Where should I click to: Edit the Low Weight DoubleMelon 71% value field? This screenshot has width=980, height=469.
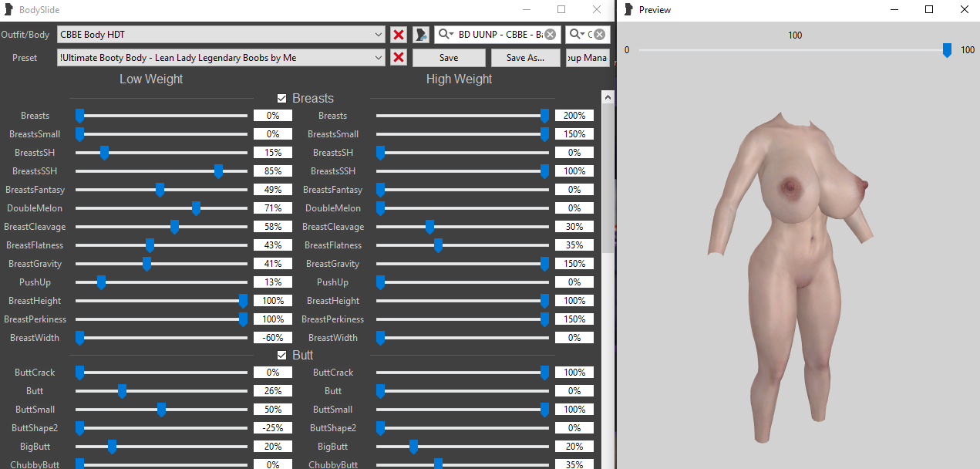click(273, 208)
